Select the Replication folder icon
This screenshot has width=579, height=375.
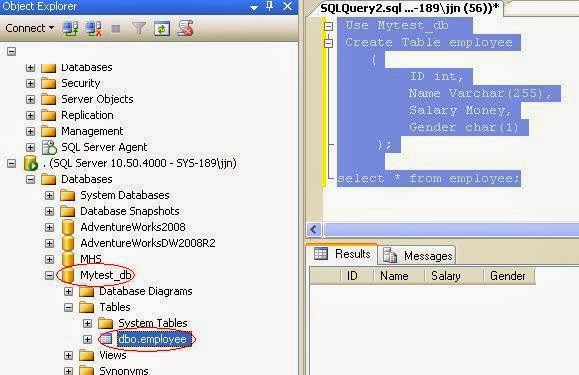(49, 115)
